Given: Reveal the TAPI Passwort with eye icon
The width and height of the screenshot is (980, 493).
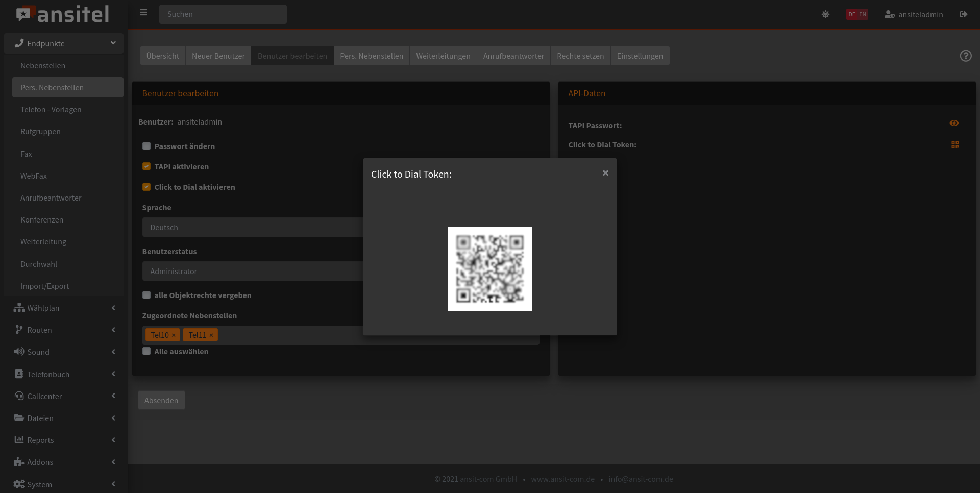Looking at the screenshot, I should pos(955,123).
